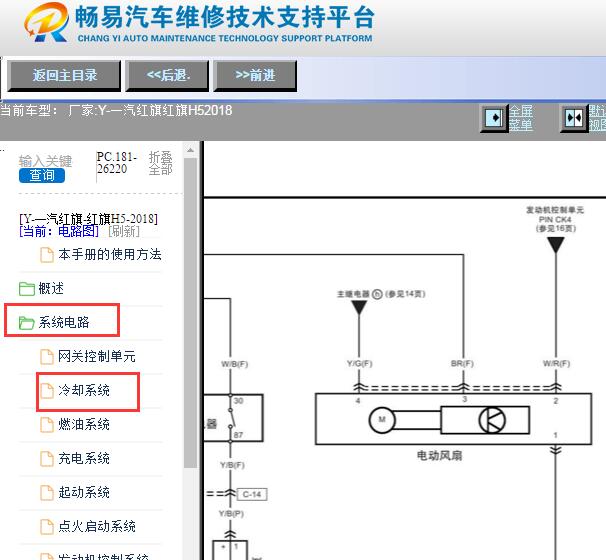Open 冷却系统 circuit page
The image size is (606, 560).
84,390
